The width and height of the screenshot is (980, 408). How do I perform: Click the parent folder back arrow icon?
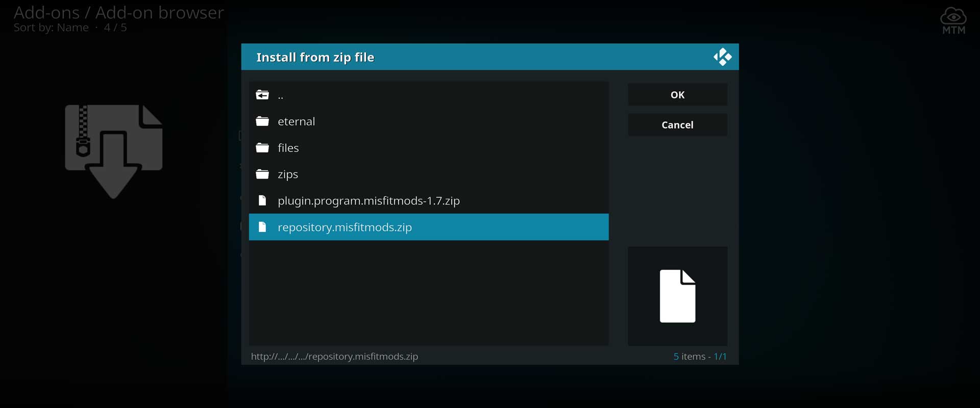[x=262, y=95]
